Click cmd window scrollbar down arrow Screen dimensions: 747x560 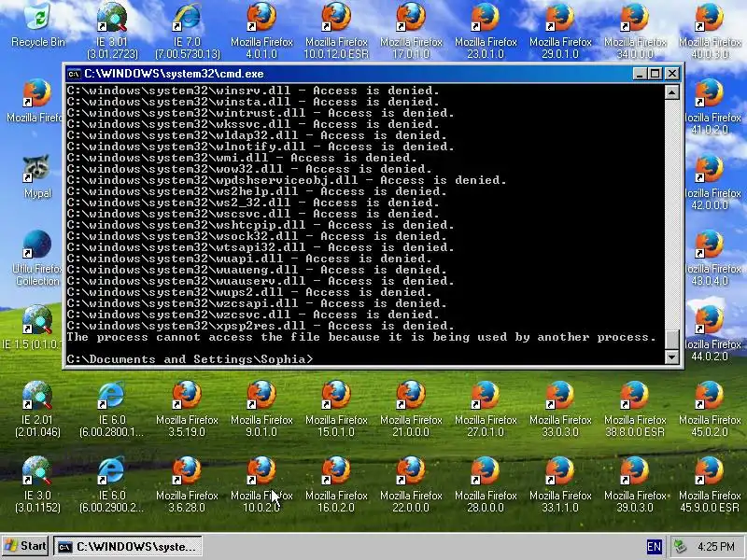(x=671, y=357)
